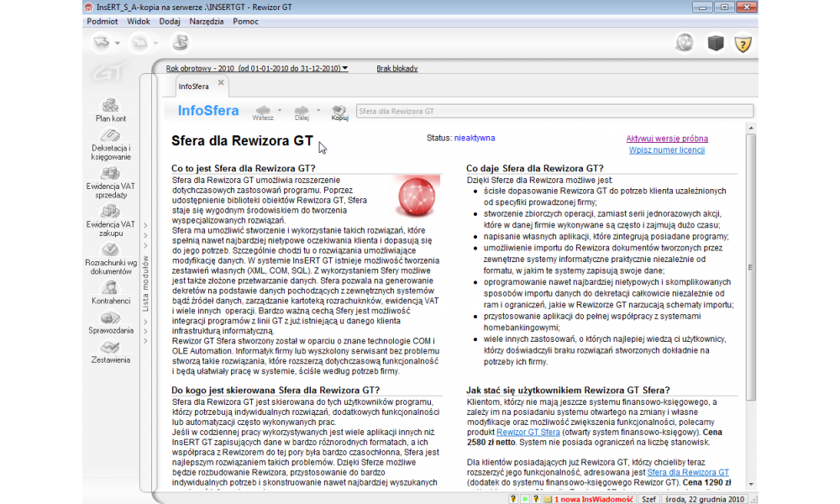Click date środa, 22 grudnia 2010
The image size is (840, 504).
(704, 499)
